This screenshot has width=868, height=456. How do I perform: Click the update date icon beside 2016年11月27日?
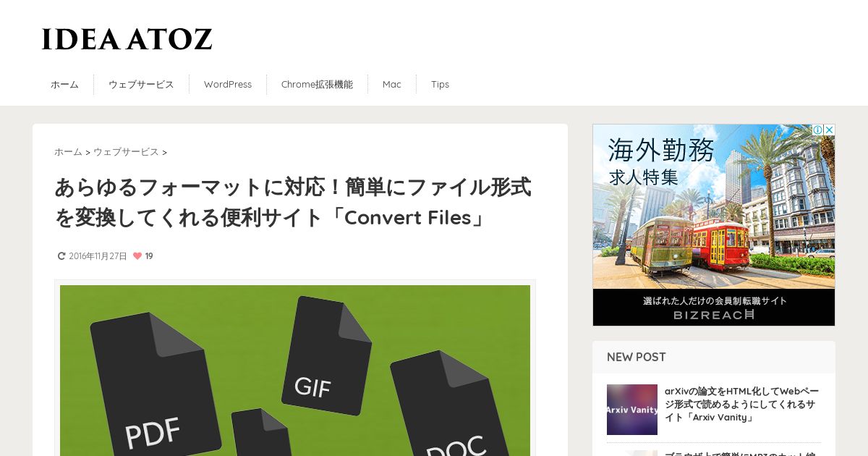[61, 256]
